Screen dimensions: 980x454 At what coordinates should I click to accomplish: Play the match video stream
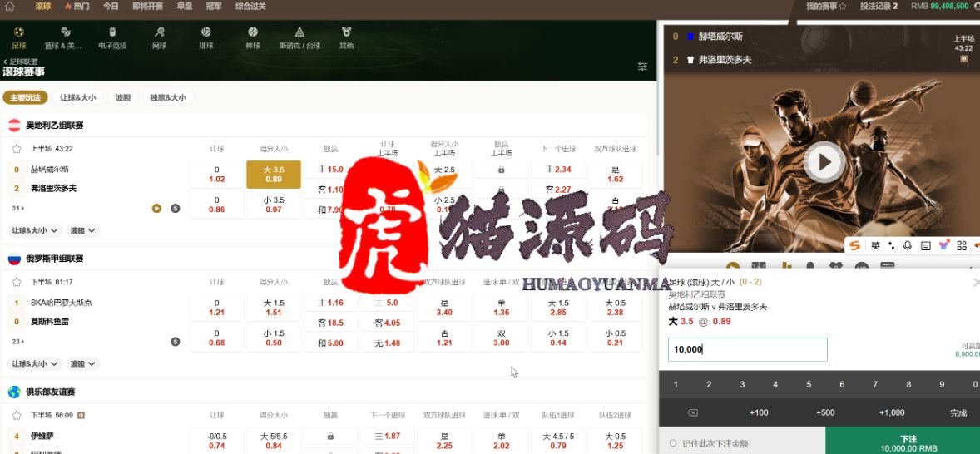click(824, 162)
